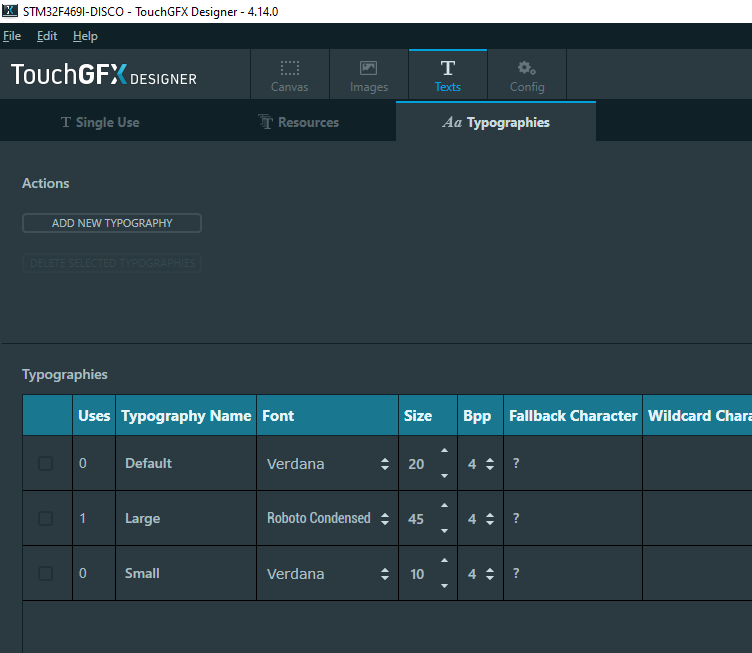Click fallback character of Small row
This screenshot has width=752, height=653.
click(x=516, y=573)
